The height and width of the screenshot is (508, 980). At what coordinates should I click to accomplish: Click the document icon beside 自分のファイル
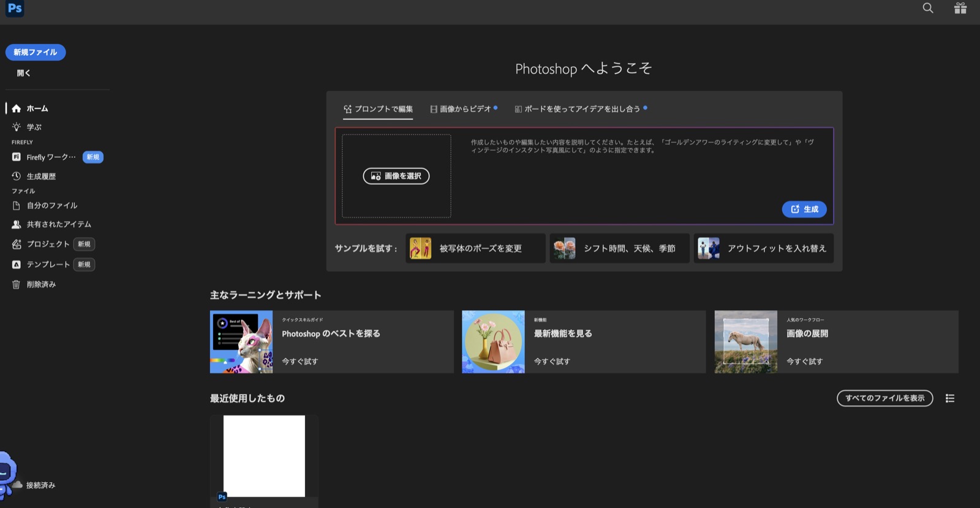coord(17,205)
